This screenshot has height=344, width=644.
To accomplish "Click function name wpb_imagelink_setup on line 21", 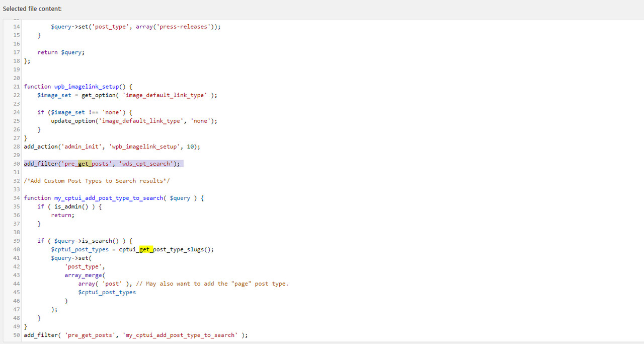I will click(x=87, y=86).
